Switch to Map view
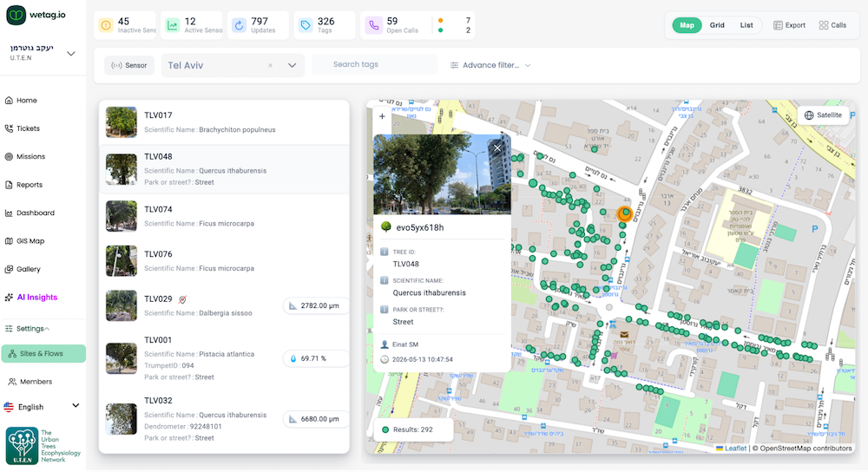Viewport: 868px width, 472px height. (x=687, y=25)
